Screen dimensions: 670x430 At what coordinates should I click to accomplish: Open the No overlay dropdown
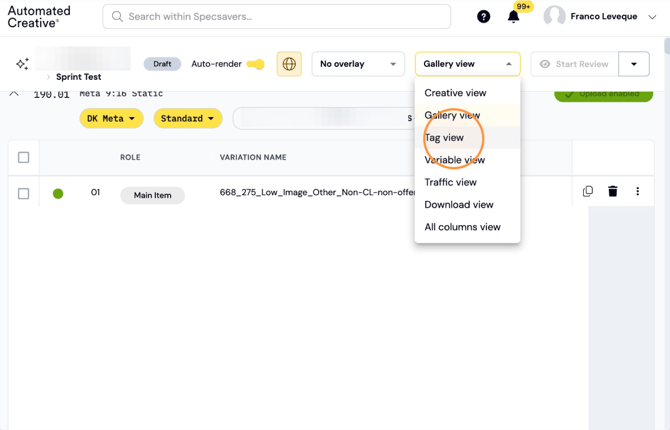coord(358,64)
